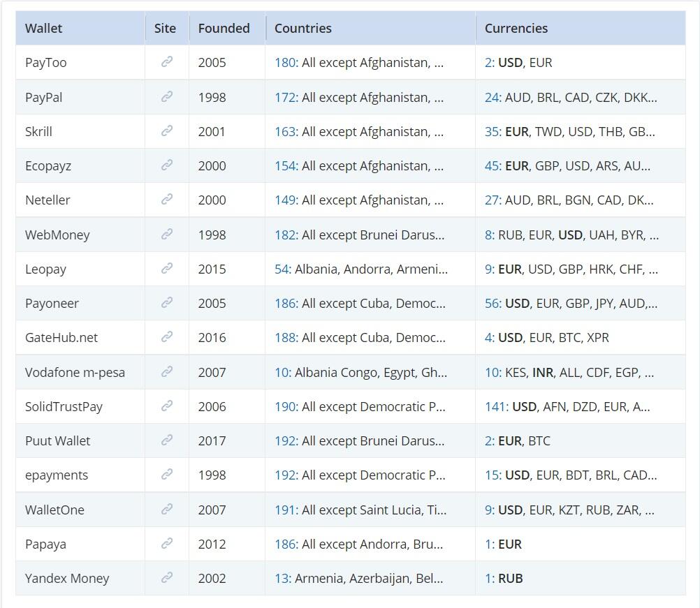This screenshot has width=700, height=608.
Task: Click Skrill's founded year 2001
Action: (x=212, y=132)
